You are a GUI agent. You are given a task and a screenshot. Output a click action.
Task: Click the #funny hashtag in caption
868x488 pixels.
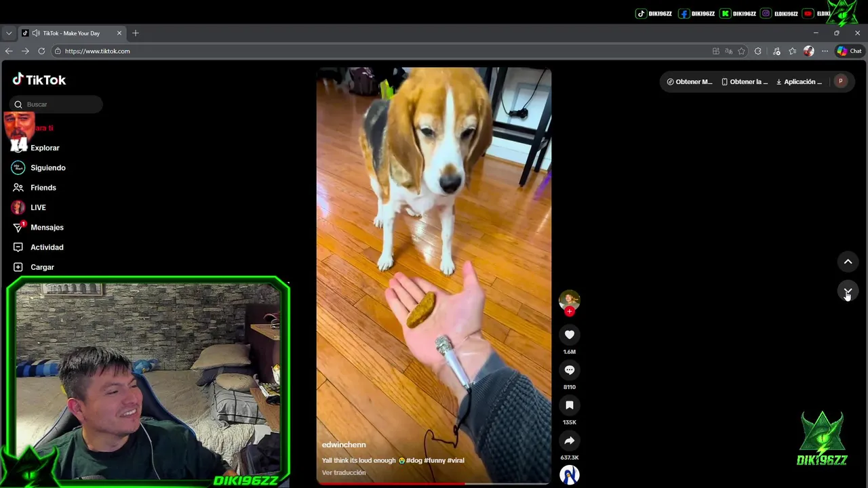point(435,460)
